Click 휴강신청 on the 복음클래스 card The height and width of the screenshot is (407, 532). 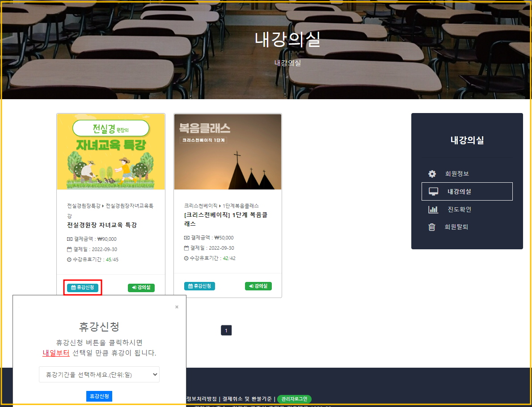pos(199,286)
